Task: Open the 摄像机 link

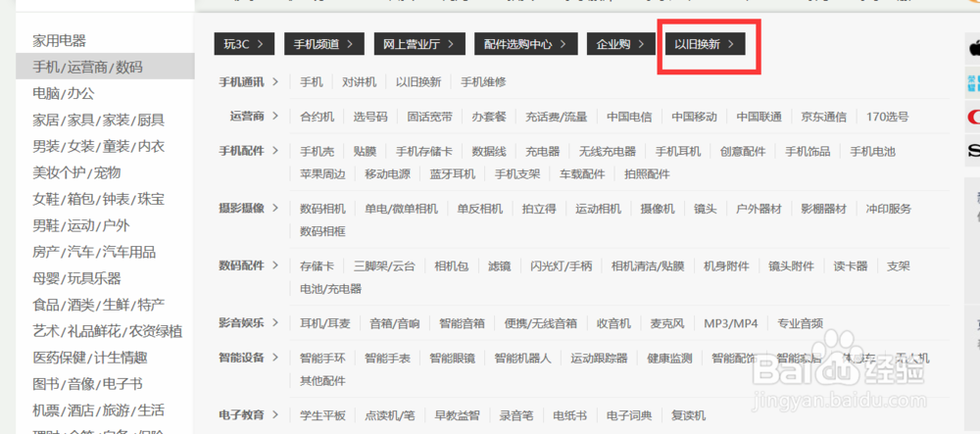Action: click(658, 209)
